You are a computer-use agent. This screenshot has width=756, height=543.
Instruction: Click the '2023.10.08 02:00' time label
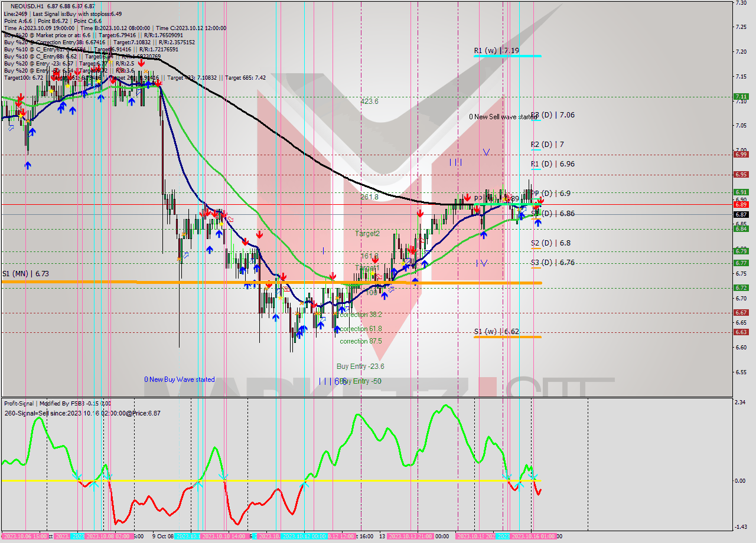[x=109, y=537]
